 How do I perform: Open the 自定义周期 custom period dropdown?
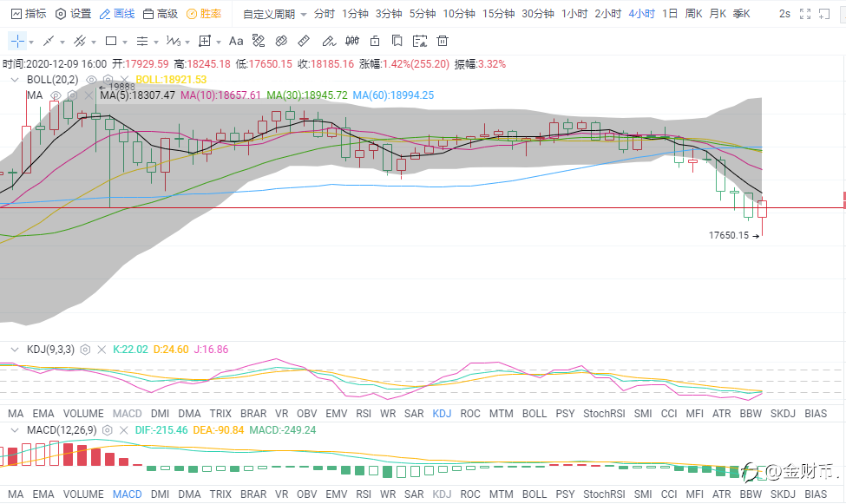(x=275, y=14)
